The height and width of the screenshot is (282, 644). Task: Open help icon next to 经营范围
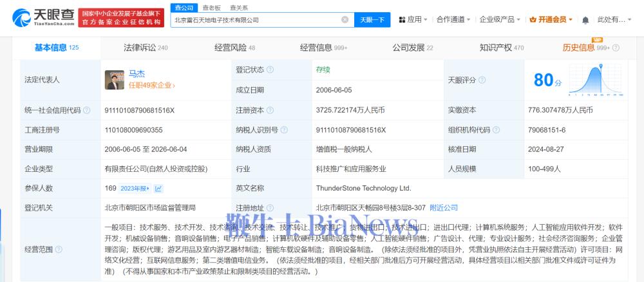[59, 249]
